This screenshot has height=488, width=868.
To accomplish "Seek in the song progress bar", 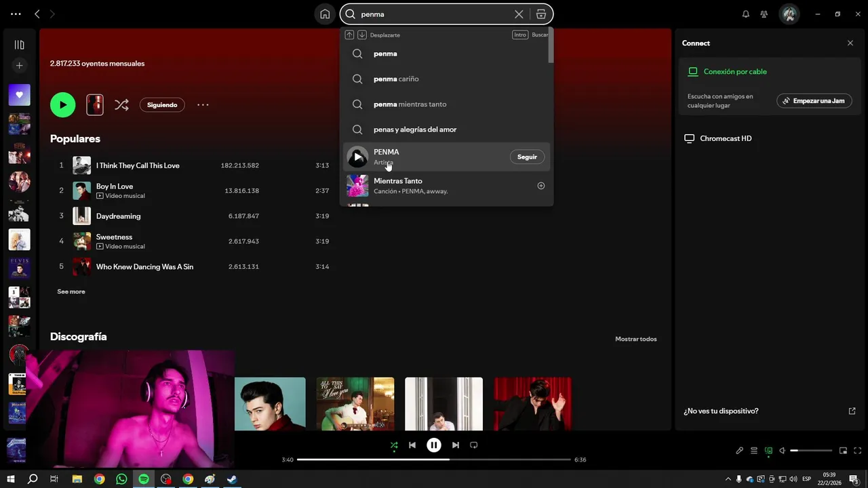I will click(x=434, y=460).
